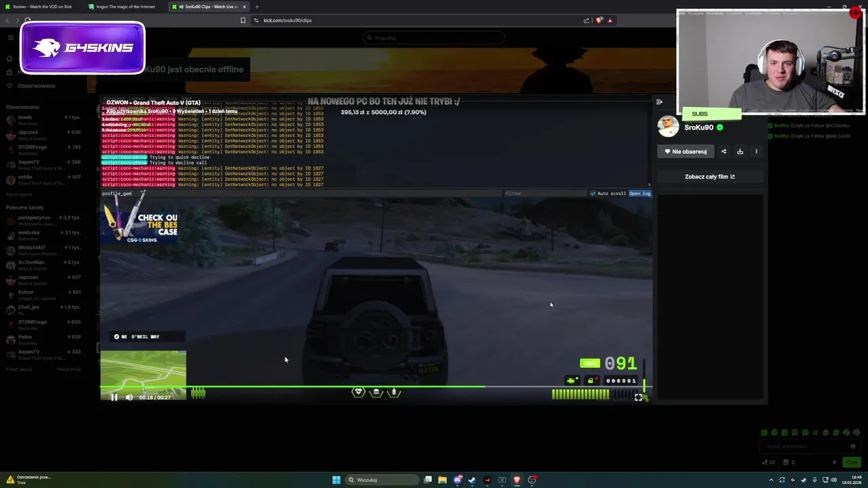This screenshot has width=868, height=488.
Task: Pause the clip with the pause button
Action: 114,397
